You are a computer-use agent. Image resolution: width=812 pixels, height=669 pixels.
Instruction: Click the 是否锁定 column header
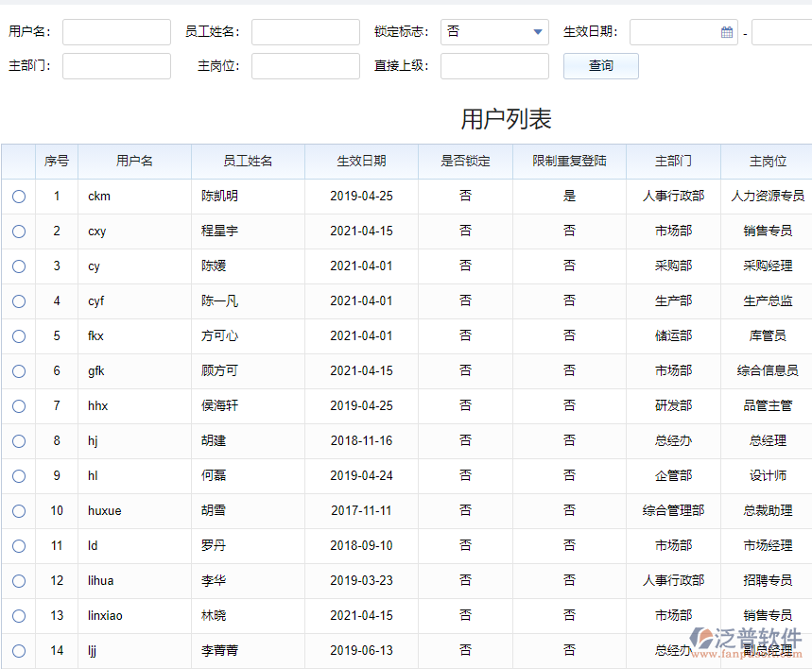[465, 162]
